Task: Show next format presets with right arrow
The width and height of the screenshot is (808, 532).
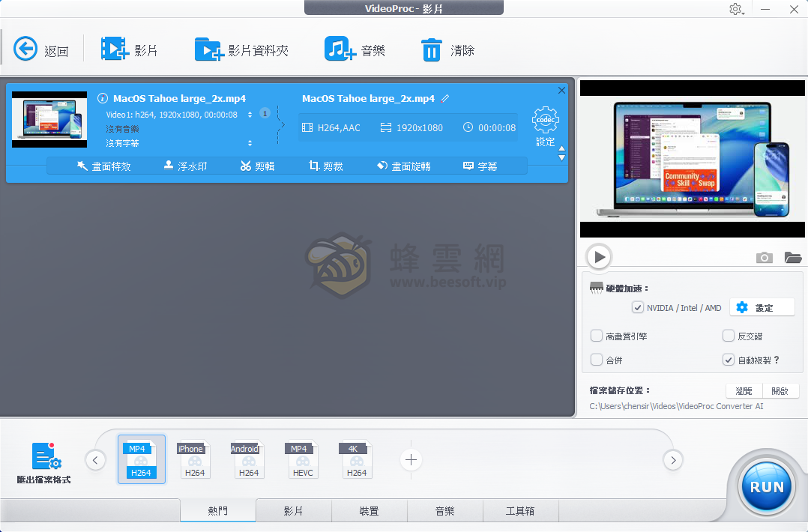Action: 673,460
